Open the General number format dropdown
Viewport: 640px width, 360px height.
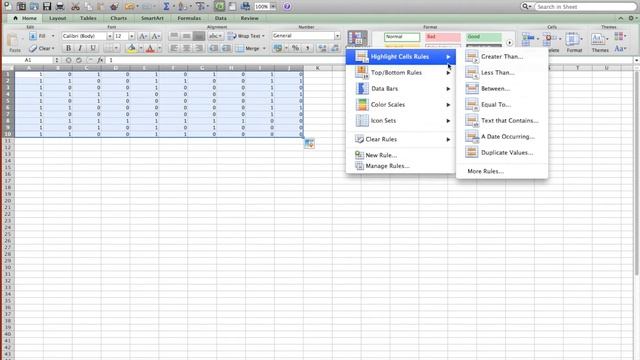(337, 36)
